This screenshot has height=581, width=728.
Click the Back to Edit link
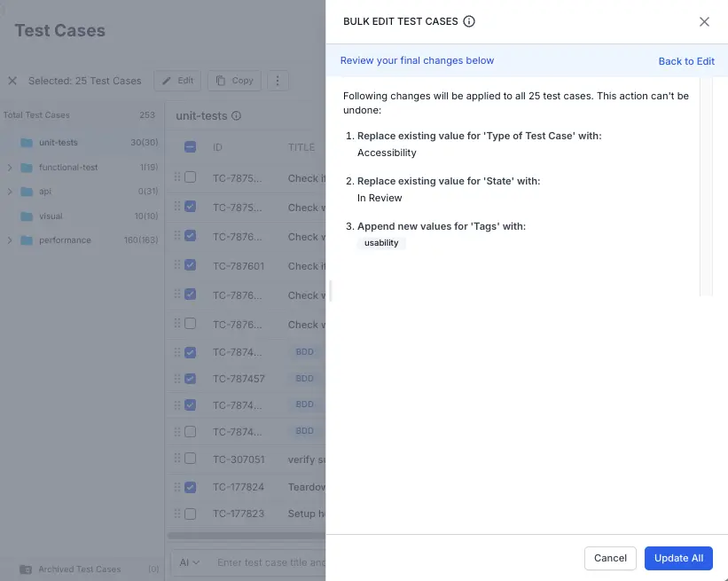pyautogui.click(x=685, y=61)
